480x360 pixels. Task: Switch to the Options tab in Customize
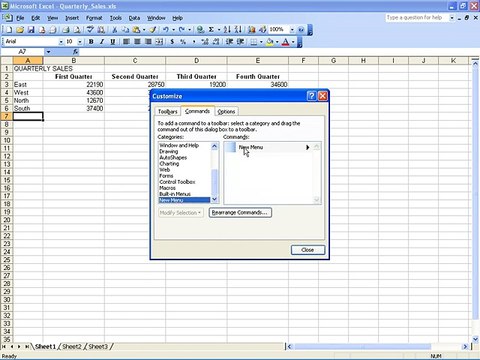click(226, 112)
